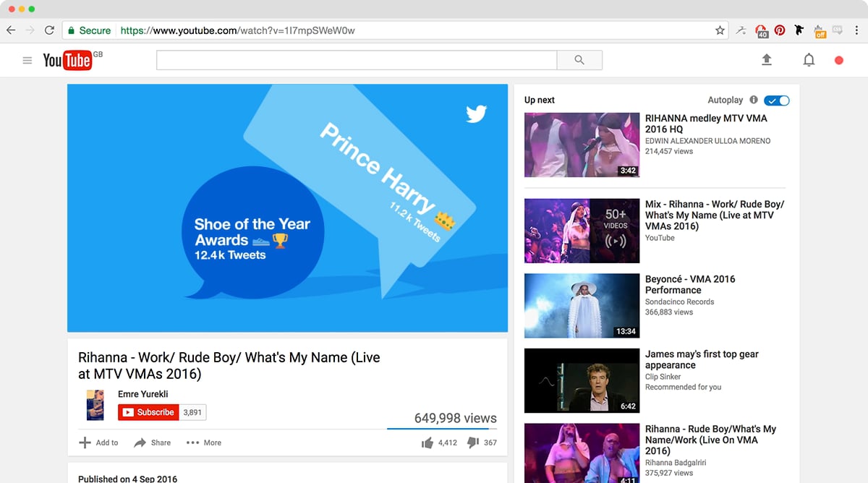Screen dimensions: 868x483
Task: Open the YouTube hamburger guide menu
Action: click(x=27, y=61)
